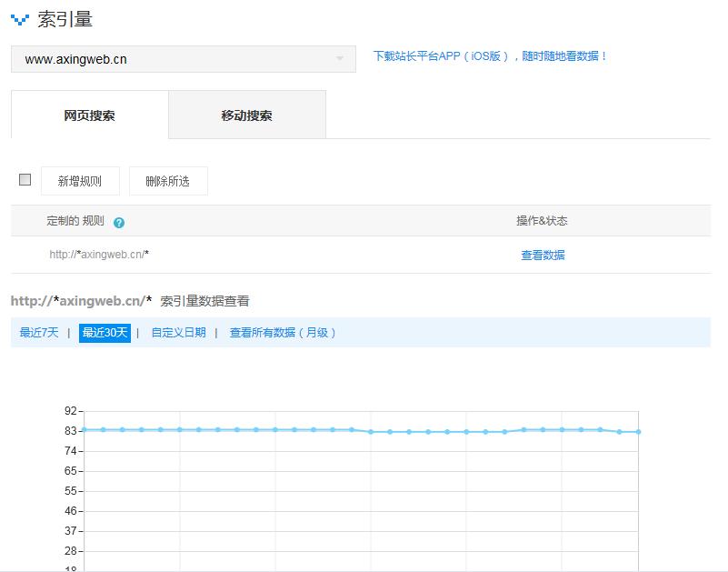728x572 pixels.
Task: Switch to the 移动搜索 tab
Action: pyautogui.click(x=245, y=114)
